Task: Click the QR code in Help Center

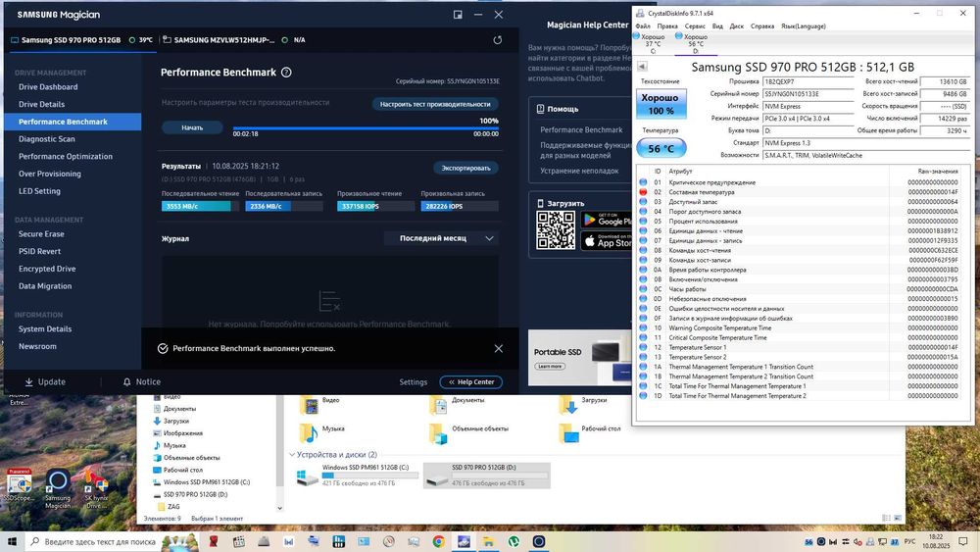Action: click(556, 230)
